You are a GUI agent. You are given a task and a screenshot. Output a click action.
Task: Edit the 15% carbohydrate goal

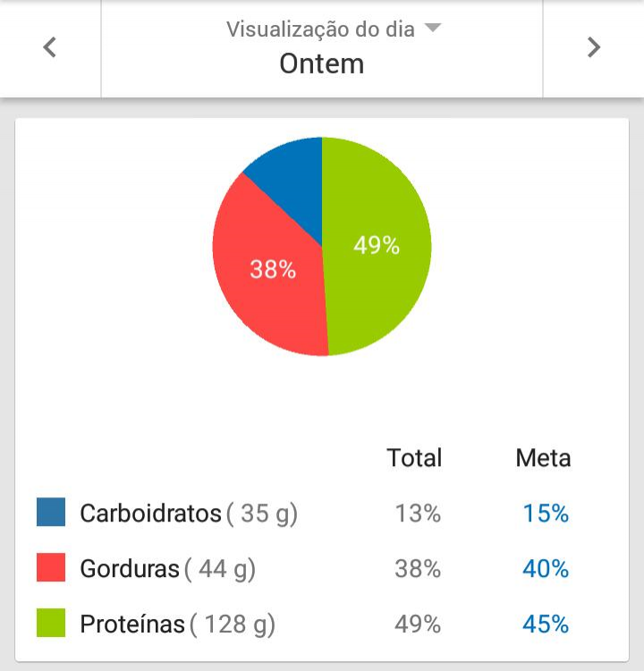pos(546,514)
